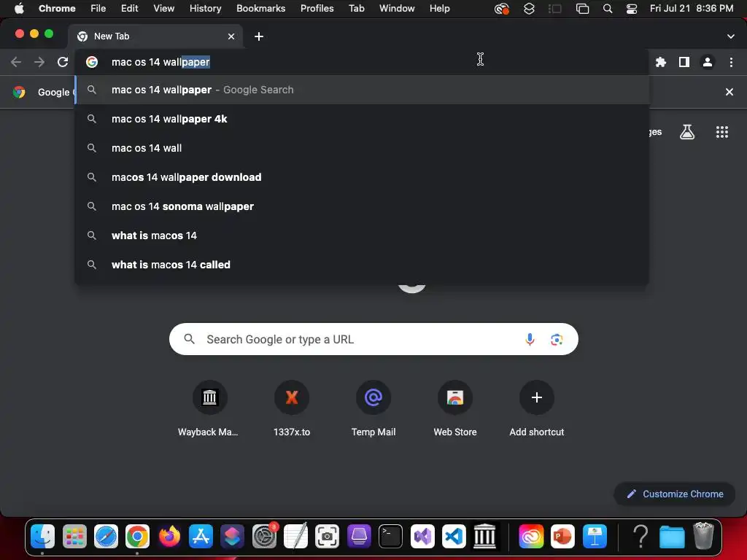Start voice search with the microphone icon
Image resolution: width=747 pixels, height=560 pixels.
point(530,339)
